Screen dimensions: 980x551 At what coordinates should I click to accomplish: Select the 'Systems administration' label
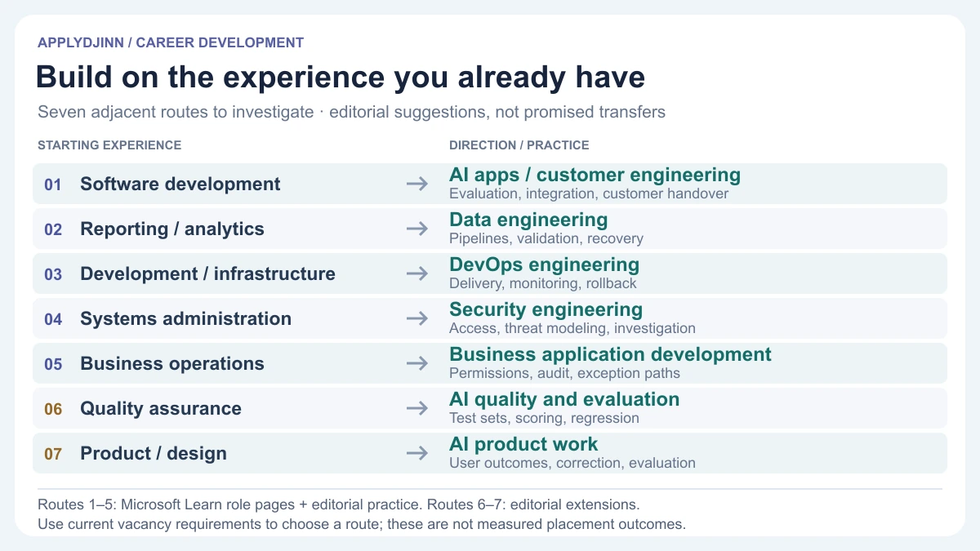(185, 319)
